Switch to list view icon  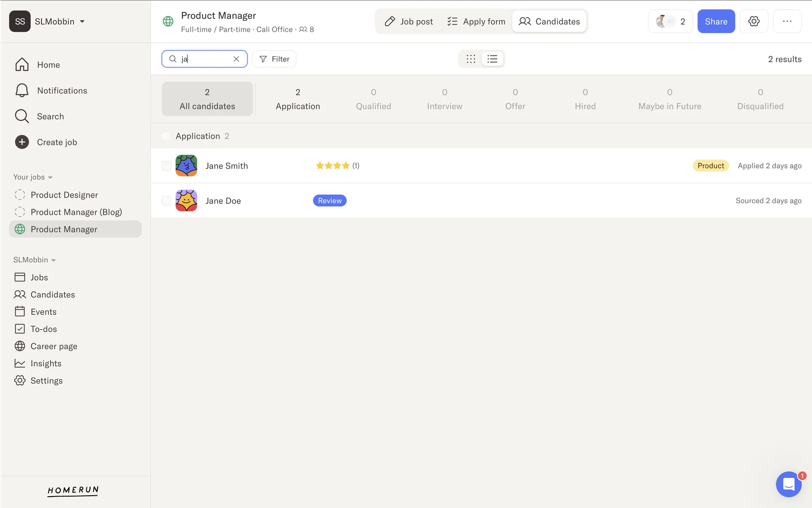click(x=492, y=59)
